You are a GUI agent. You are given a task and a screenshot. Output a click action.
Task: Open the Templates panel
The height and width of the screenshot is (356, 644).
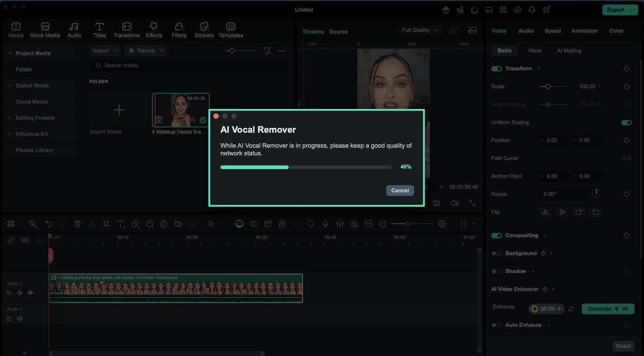pyautogui.click(x=231, y=30)
